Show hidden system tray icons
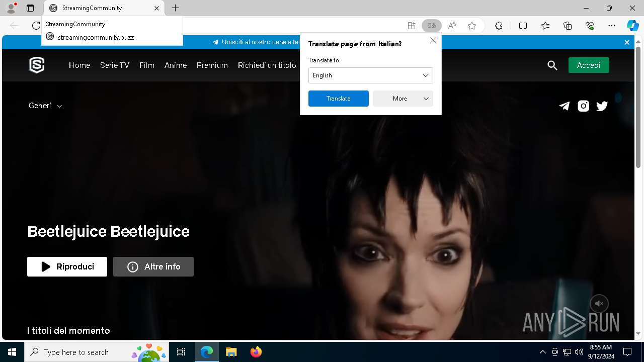644x362 pixels. tap(542, 352)
